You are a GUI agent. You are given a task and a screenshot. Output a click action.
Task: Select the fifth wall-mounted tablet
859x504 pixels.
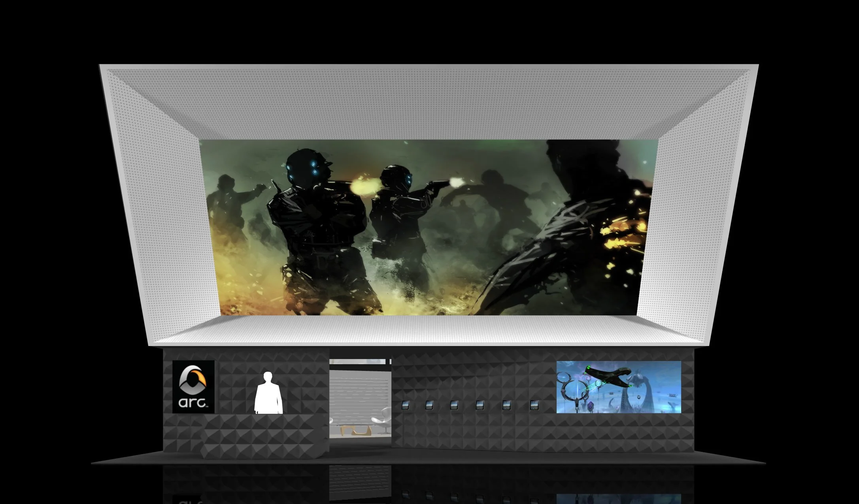506,405
